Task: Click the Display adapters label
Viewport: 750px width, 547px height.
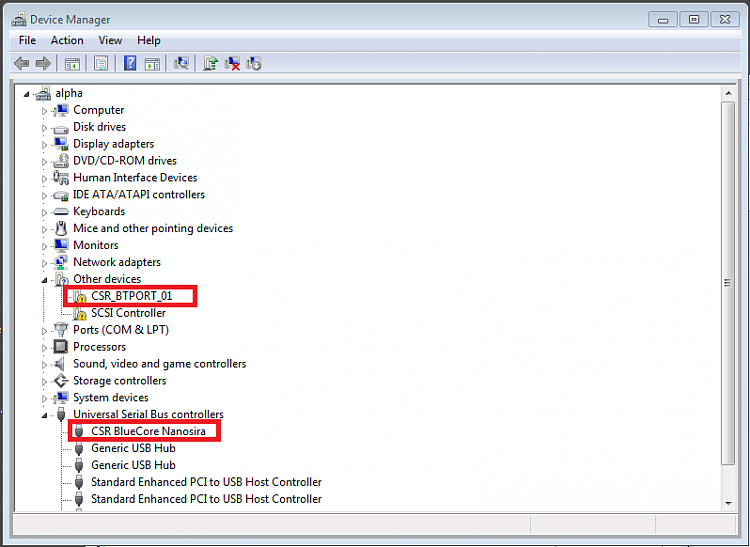Action: pyautogui.click(x=113, y=144)
